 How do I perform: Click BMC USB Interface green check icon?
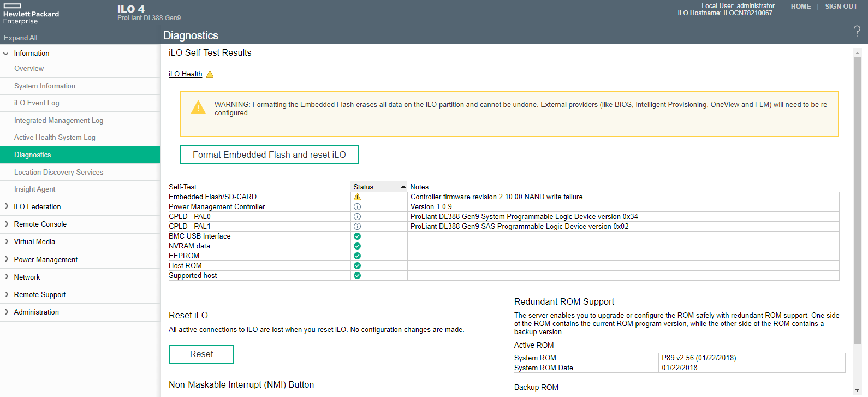tap(357, 236)
